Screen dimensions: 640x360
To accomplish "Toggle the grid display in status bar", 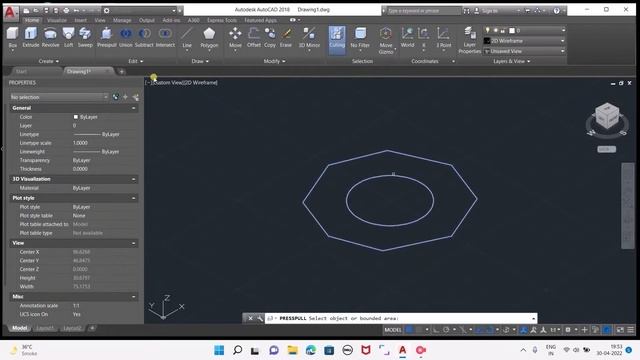I will coord(409,330).
